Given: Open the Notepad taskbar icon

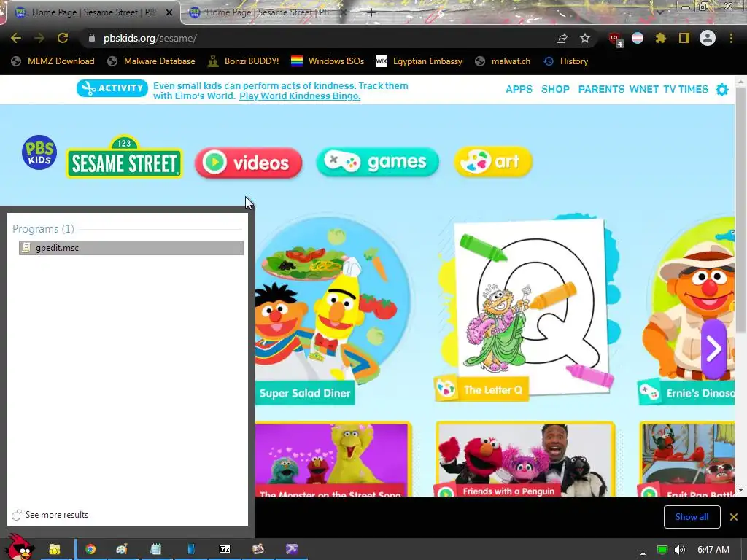Looking at the screenshot, I should (x=156, y=550).
